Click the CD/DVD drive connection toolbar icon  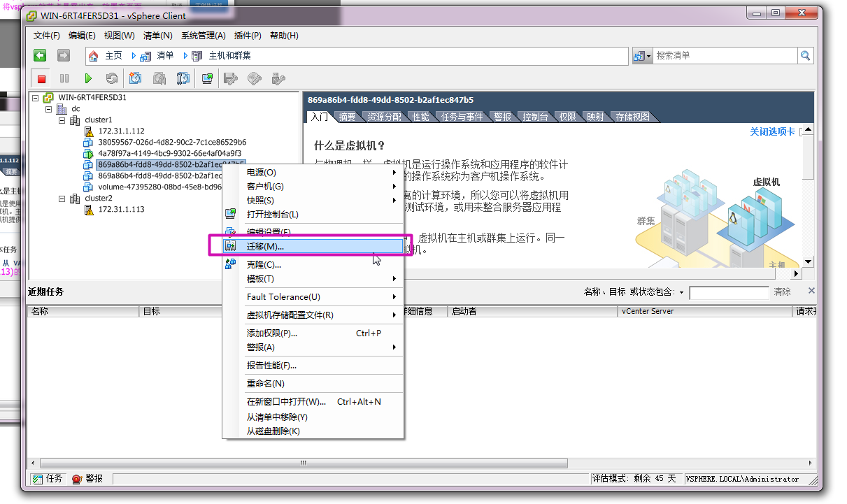(x=255, y=79)
